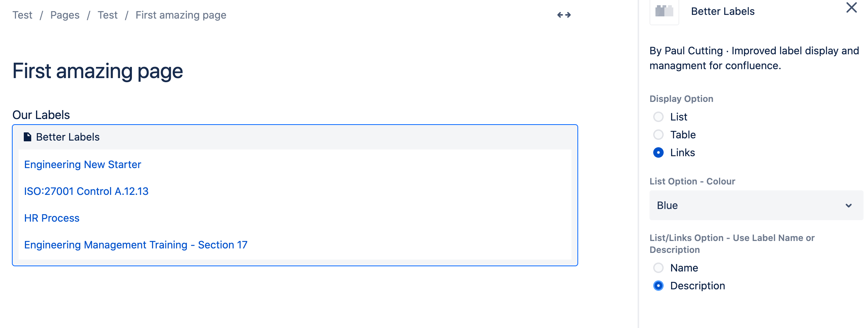Click First amazing page breadcrumb

tap(181, 15)
